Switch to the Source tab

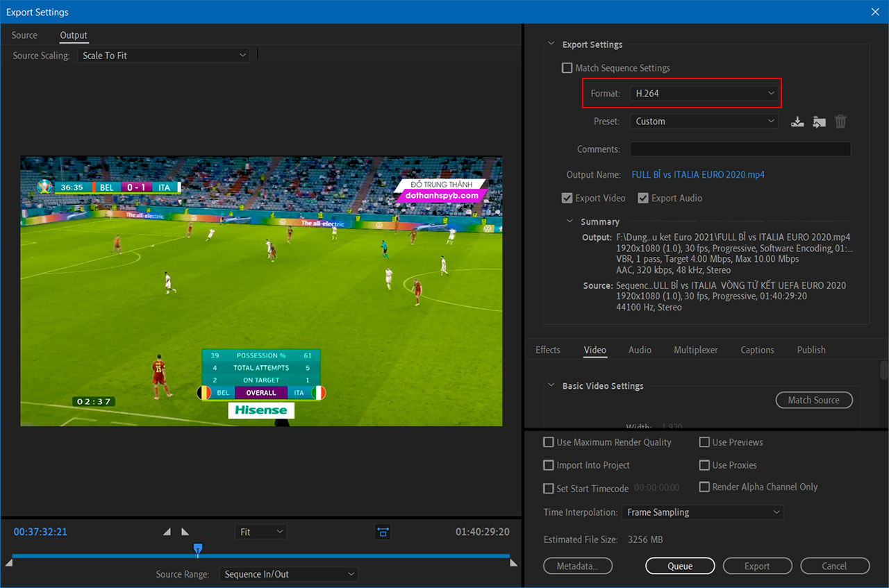tap(24, 35)
